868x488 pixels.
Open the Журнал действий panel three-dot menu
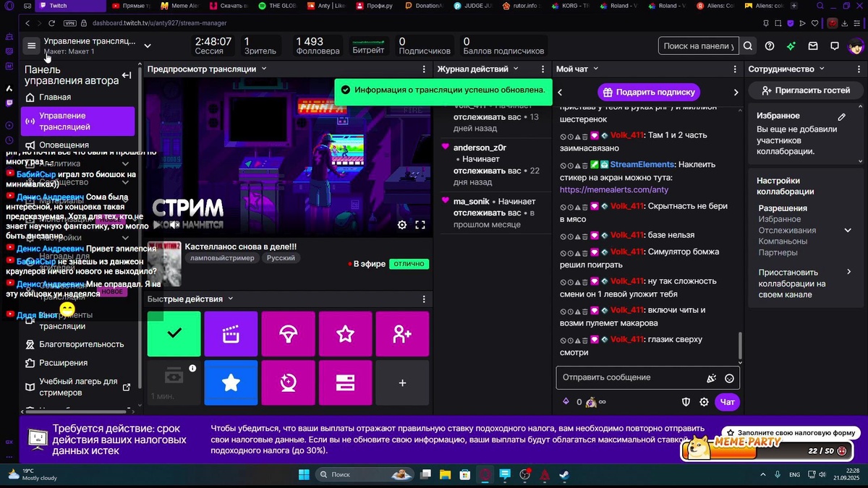tap(543, 69)
